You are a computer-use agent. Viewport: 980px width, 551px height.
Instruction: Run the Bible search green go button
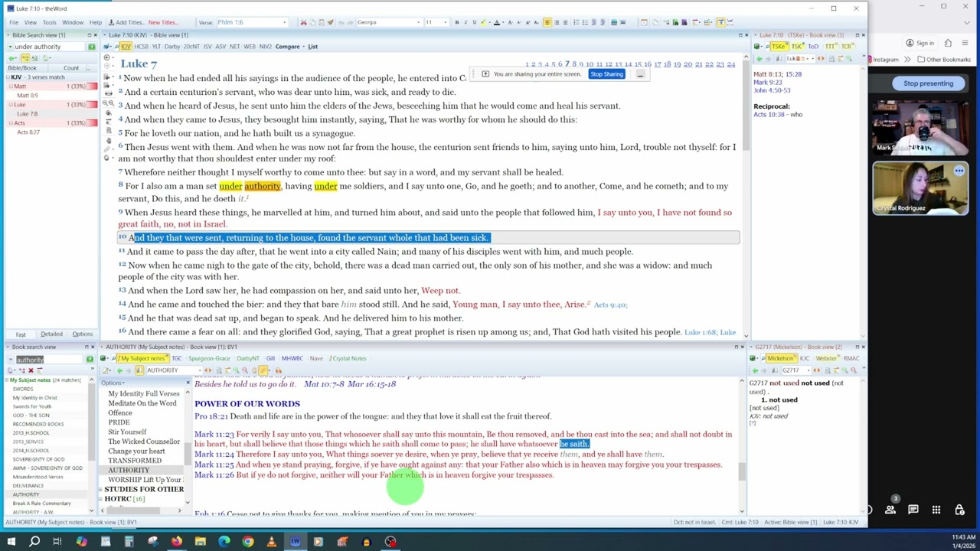[x=91, y=47]
